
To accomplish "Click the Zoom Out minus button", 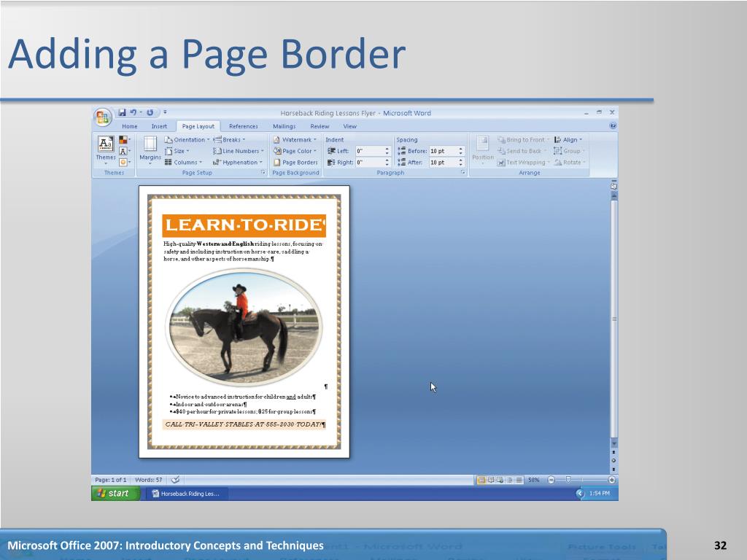I will [x=551, y=480].
